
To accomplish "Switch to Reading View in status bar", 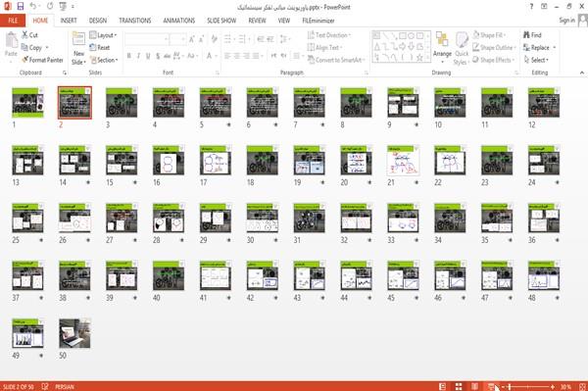I will pos(474,386).
